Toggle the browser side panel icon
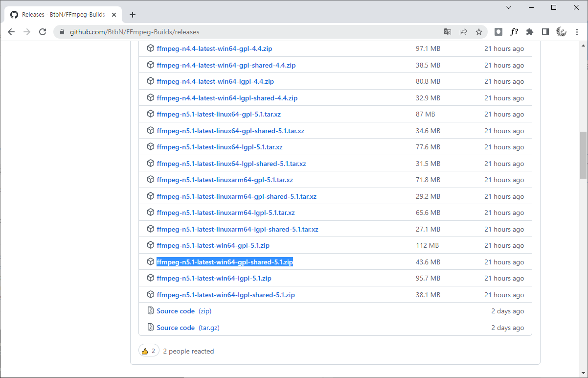 [x=545, y=32]
